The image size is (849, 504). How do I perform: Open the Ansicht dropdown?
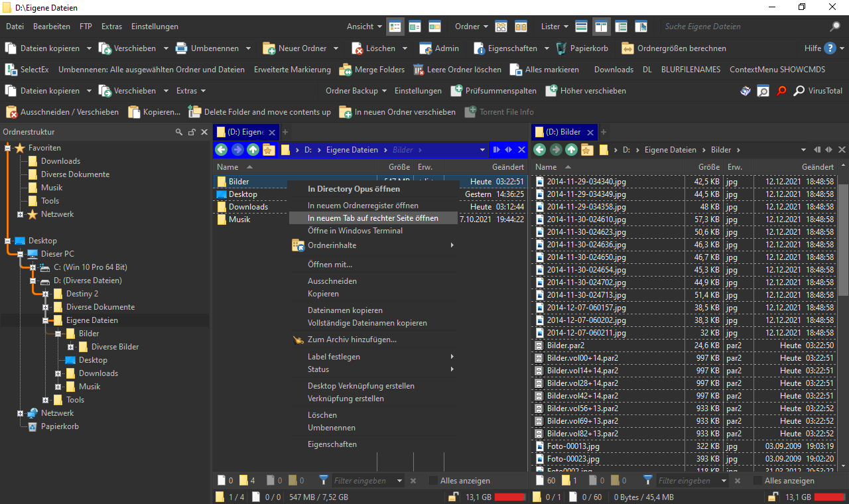point(364,27)
